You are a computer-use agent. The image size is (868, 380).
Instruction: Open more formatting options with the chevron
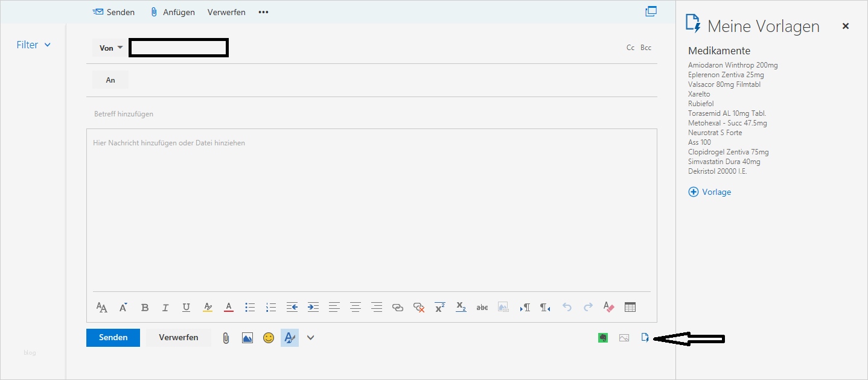(x=310, y=338)
